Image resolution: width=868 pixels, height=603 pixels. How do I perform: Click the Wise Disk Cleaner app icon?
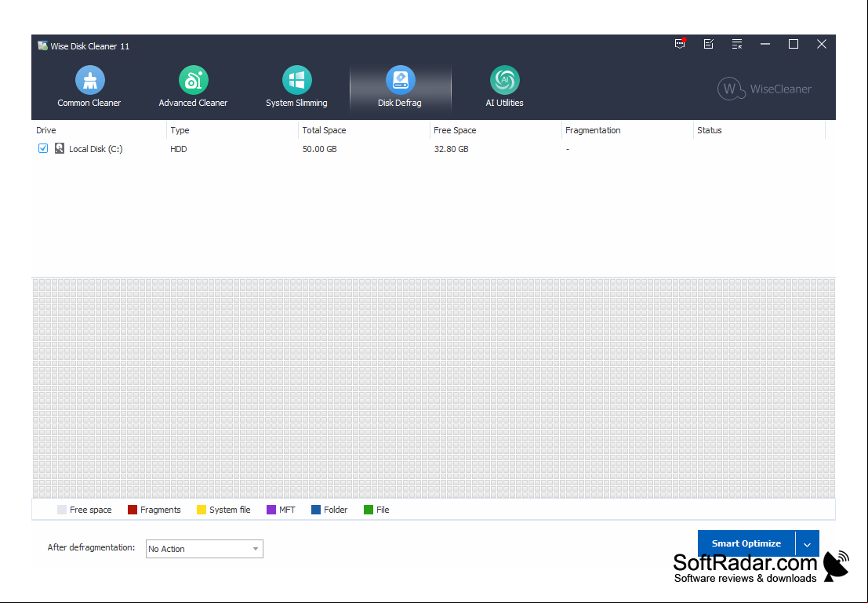click(42, 46)
